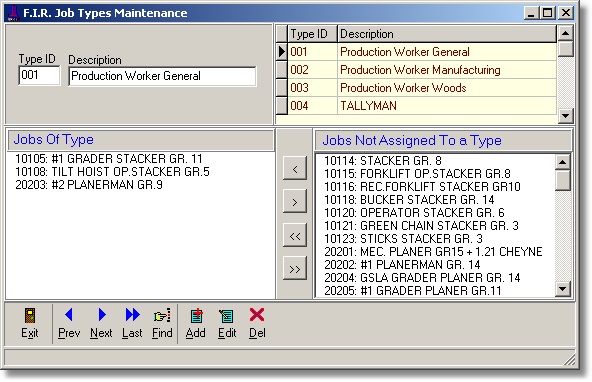Image resolution: width=592 pixels, height=382 pixels.
Task: Select grid row 004 TALLYMAN
Action: coord(422,106)
